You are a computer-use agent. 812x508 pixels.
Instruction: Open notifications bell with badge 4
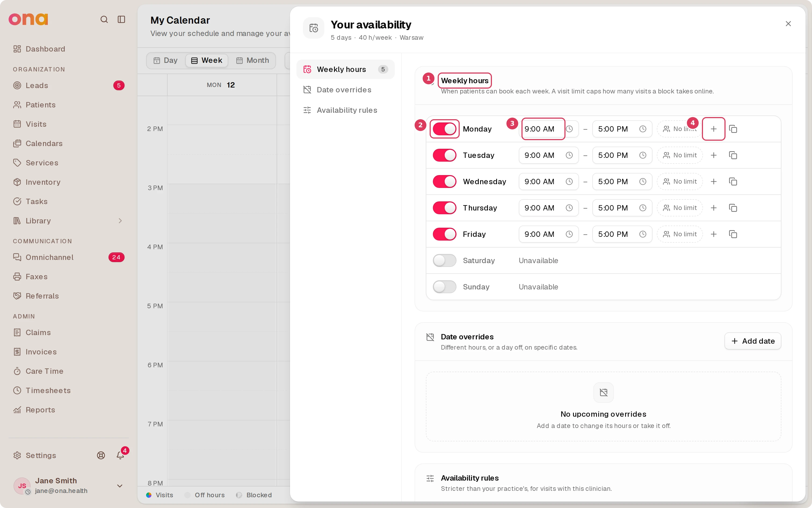pyautogui.click(x=120, y=455)
